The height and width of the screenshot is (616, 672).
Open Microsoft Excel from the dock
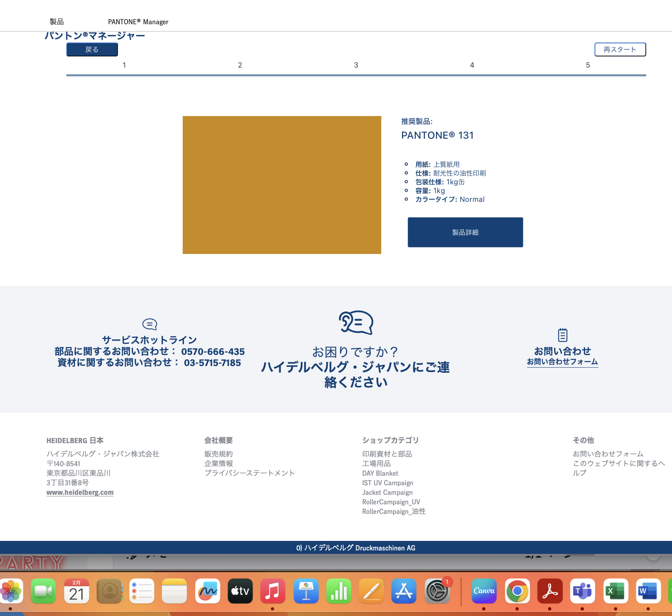tap(616, 591)
